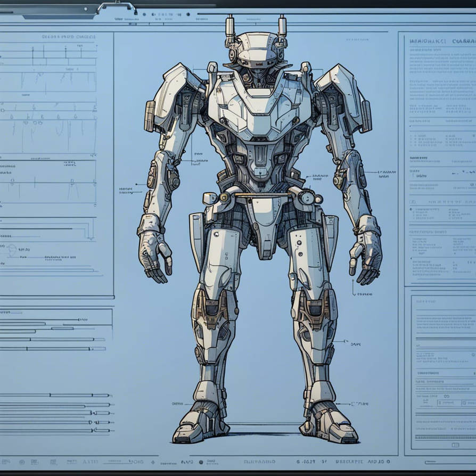The image size is (476, 476).
Task: Click the half-moon icon in the top bar
Action: [153, 14]
